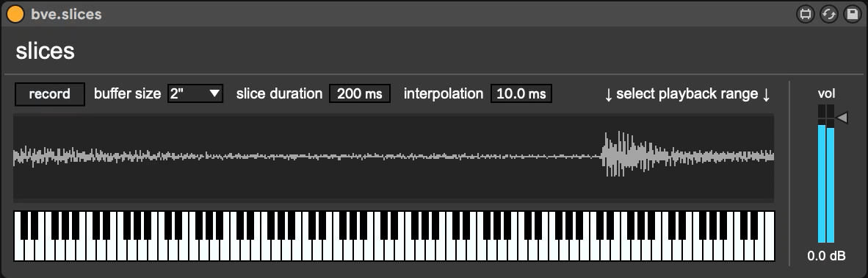Click the buffer size dropdown arrow

214,94
